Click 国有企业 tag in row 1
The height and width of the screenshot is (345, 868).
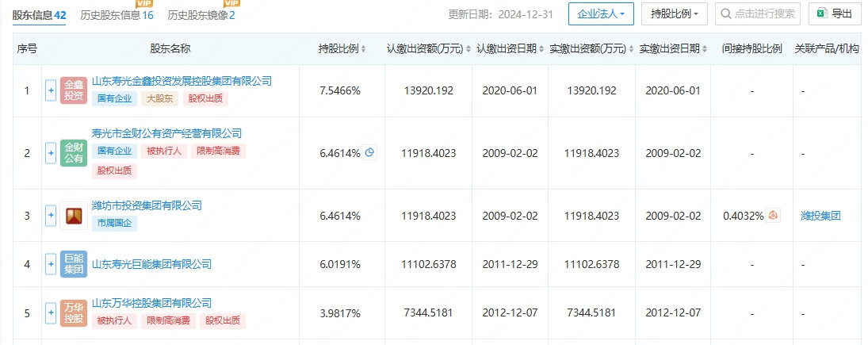pyautogui.click(x=115, y=98)
